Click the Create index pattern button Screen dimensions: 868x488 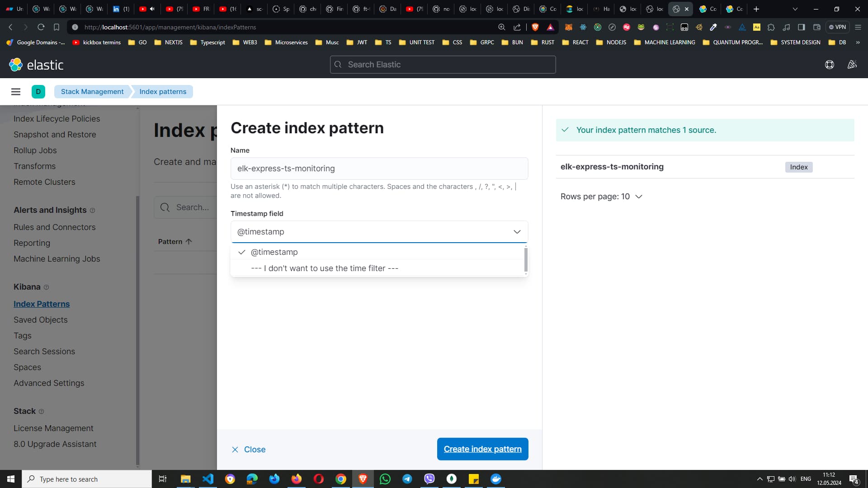[x=482, y=449]
